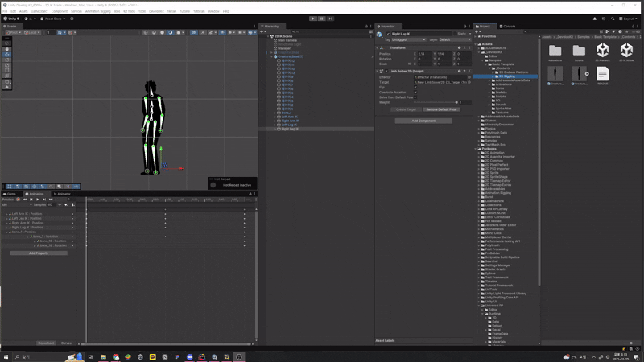
Task: Click the Add Event icon in Animation window
Action: click(72, 204)
